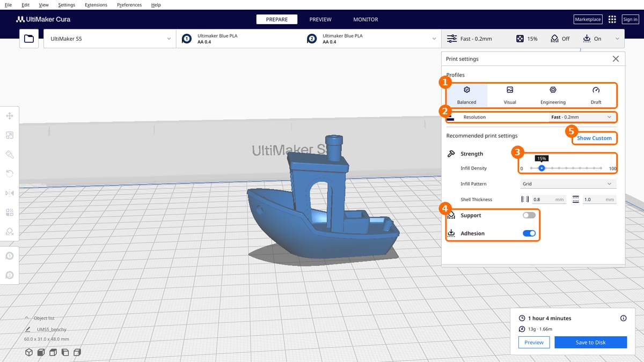Switch to 3D perspective view cube
Viewport: 644px width, 362px height.
[x=29, y=352]
